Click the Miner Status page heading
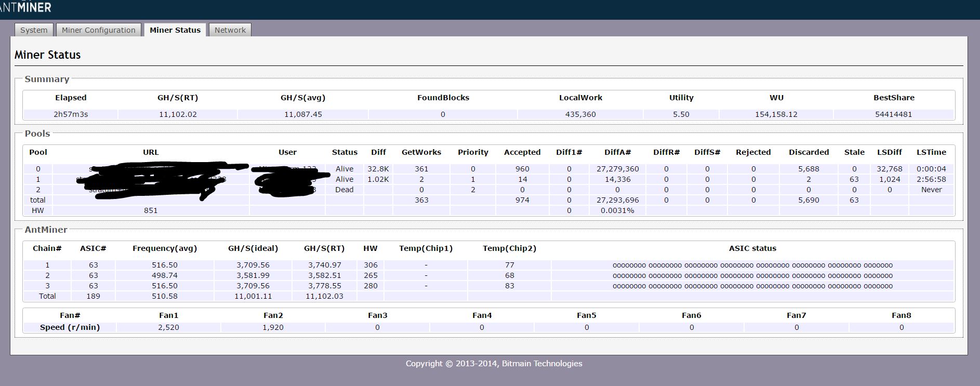Viewport: 980px width, 386px height. [47, 55]
